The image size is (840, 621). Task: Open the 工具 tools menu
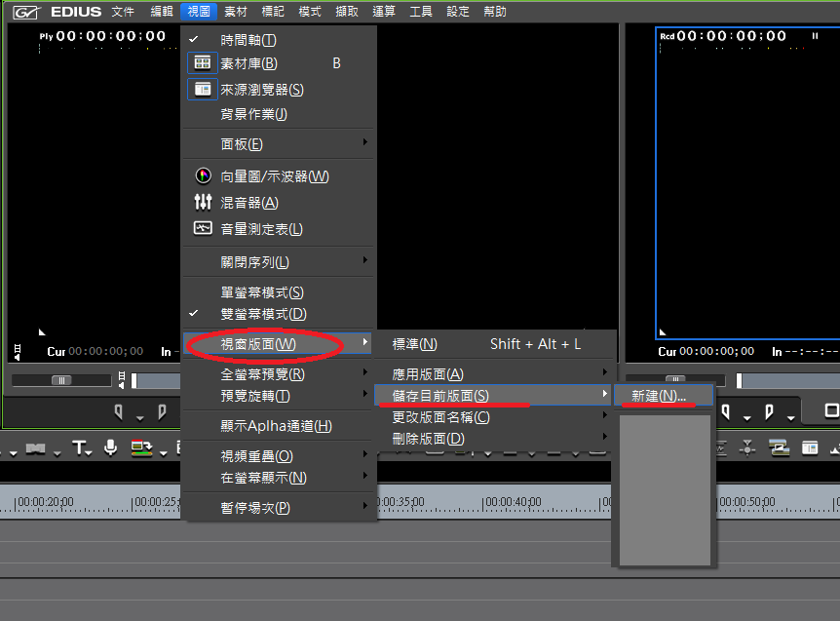click(421, 12)
